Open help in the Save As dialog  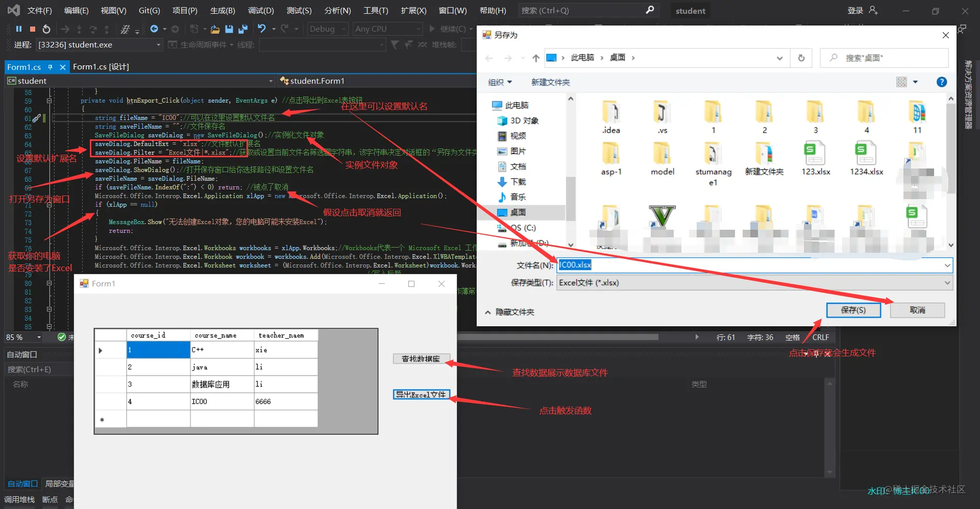[x=942, y=82]
